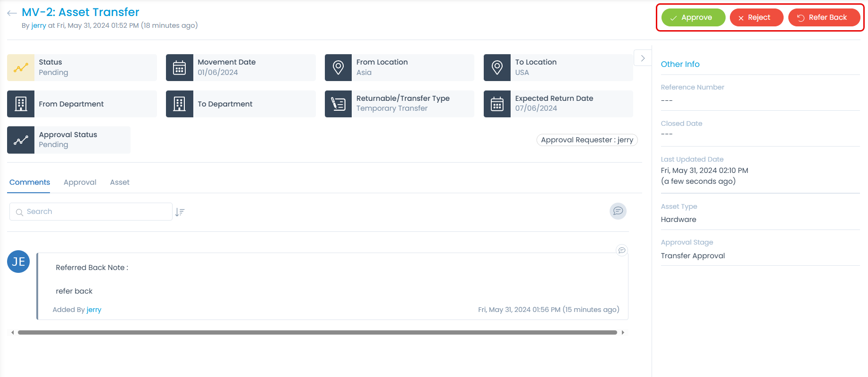The width and height of the screenshot is (868, 377).
Task: Click the Expected Return Date calendar icon
Action: (497, 104)
